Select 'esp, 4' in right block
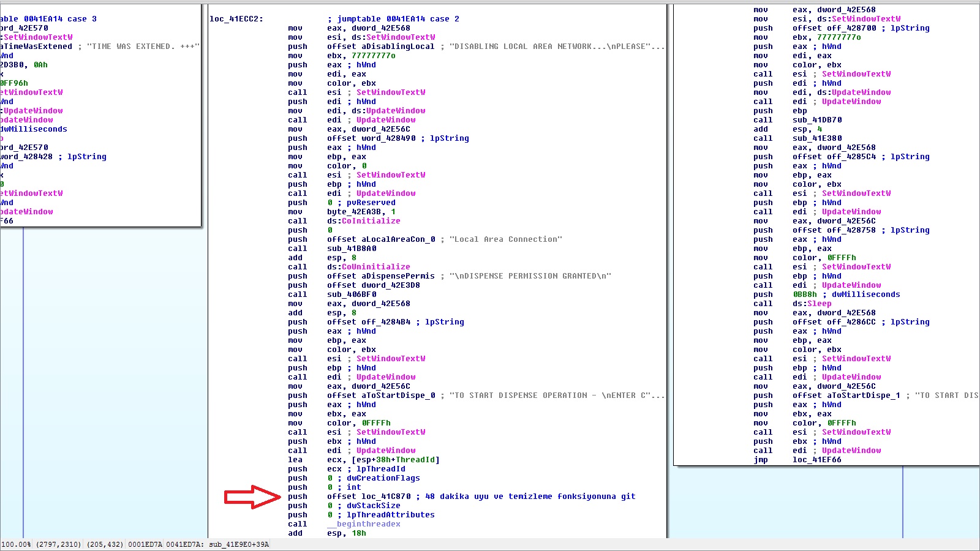The width and height of the screenshot is (980, 551). [x=807, y=129]
